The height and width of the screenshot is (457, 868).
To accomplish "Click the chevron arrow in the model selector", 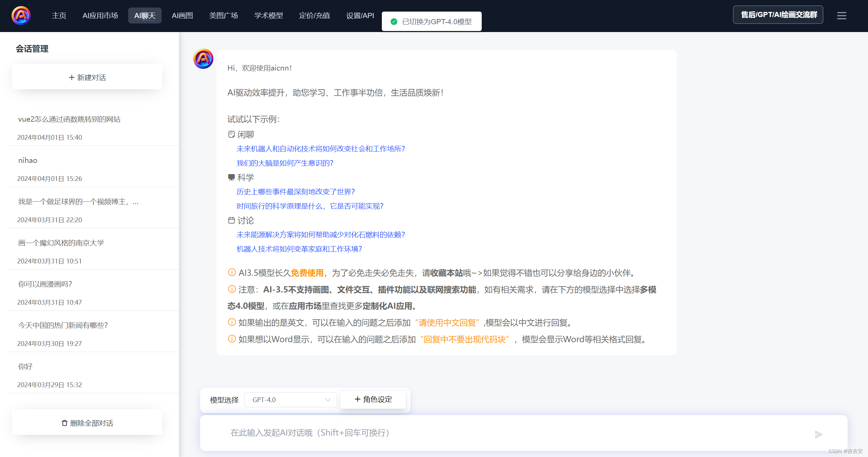I will coord(328,400).
